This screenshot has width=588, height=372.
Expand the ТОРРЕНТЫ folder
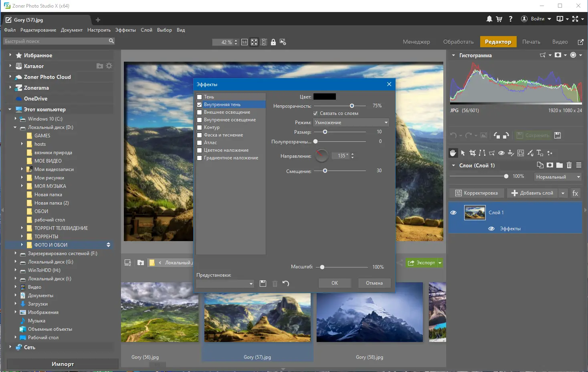click(x=22, y=237)
